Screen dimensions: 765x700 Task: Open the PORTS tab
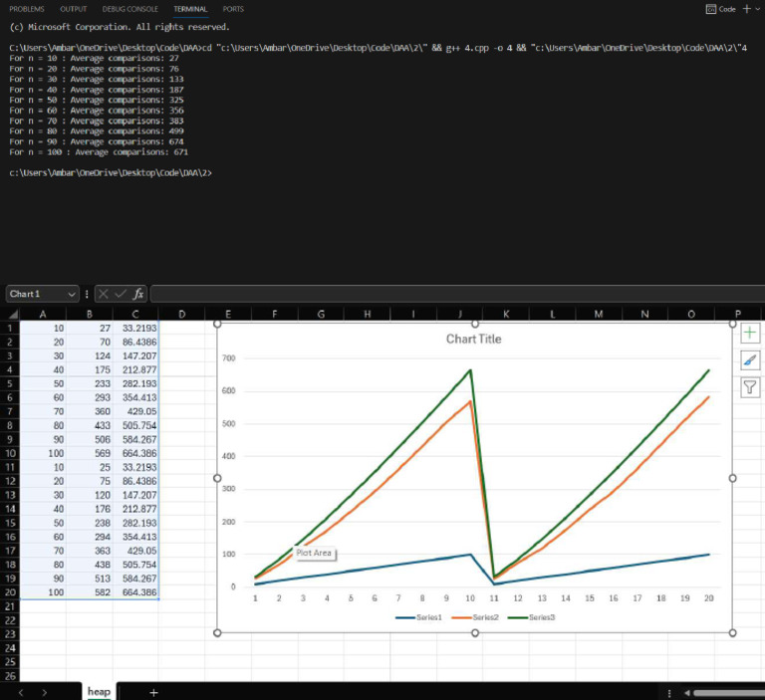pos(233,9)
